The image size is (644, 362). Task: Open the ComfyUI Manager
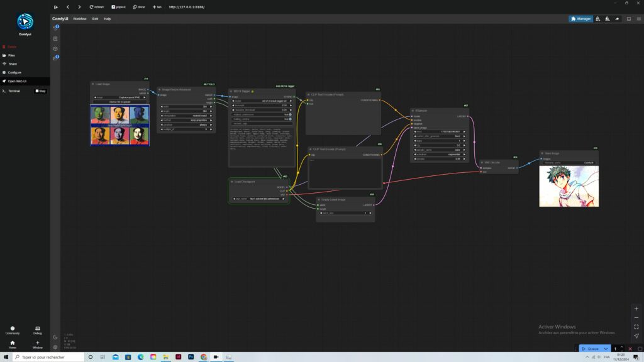pos(580,19)
